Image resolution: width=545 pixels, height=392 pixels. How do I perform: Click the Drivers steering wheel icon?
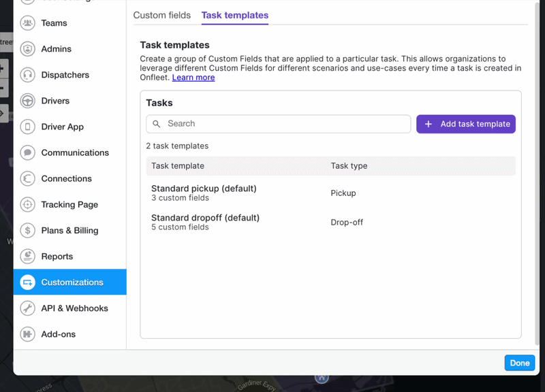[x=27, y=101]
